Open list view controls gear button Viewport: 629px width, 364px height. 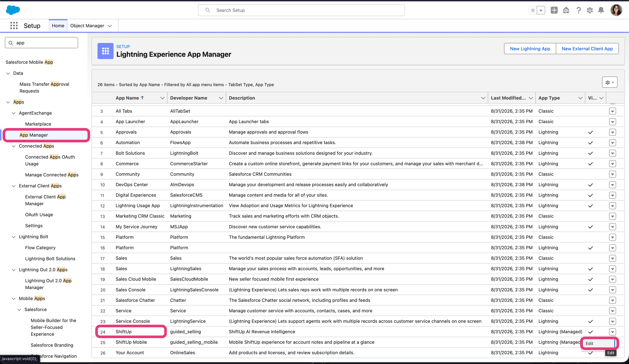[610, 82]
